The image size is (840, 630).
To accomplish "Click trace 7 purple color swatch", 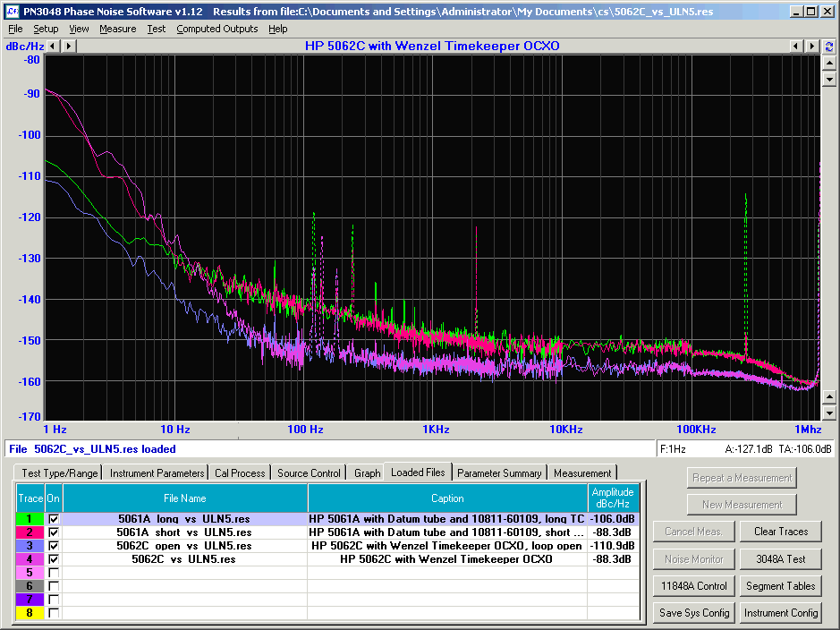I will [x=30, y=600].
